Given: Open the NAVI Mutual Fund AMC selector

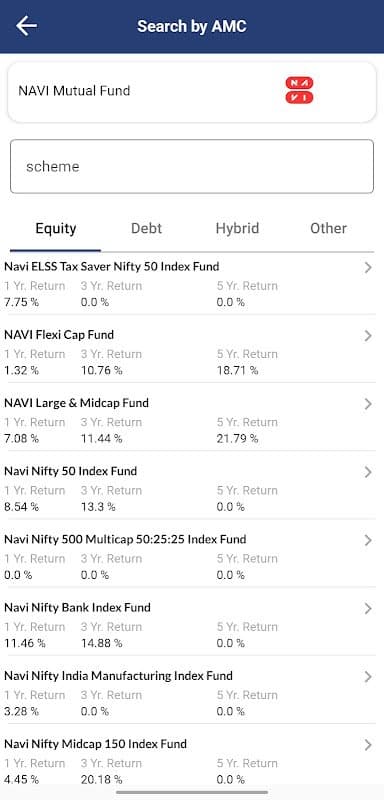Looking at the screenshot, I should pos(192,91).
